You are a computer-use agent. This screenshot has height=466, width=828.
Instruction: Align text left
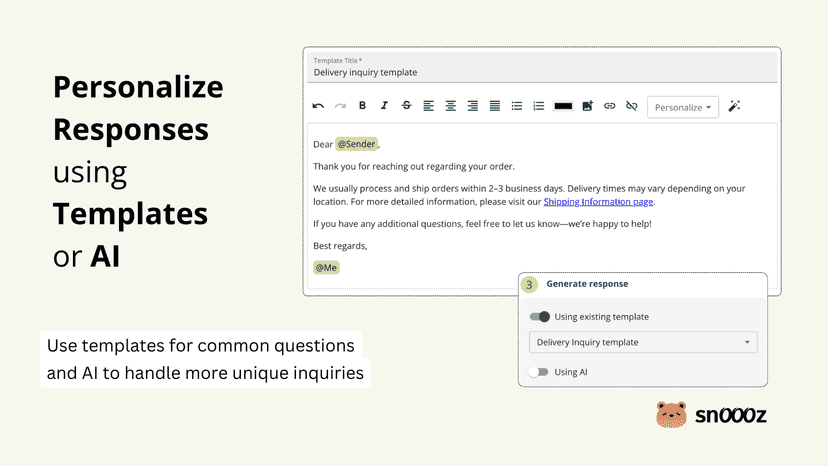(428, 106)
